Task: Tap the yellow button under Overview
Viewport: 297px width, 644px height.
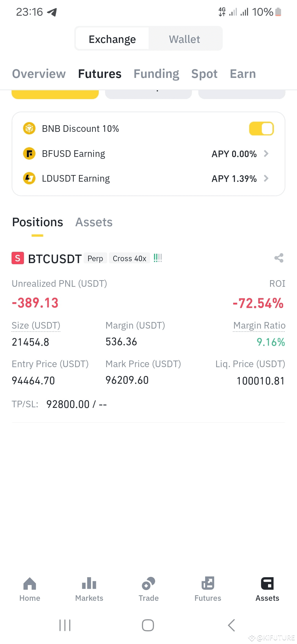Action: coord(55,94)
